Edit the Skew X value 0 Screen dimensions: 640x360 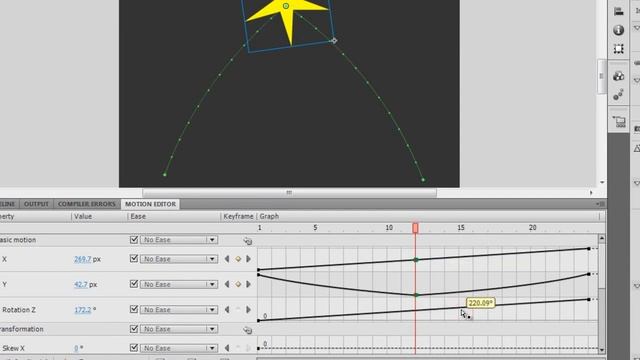tap(76, 348)
